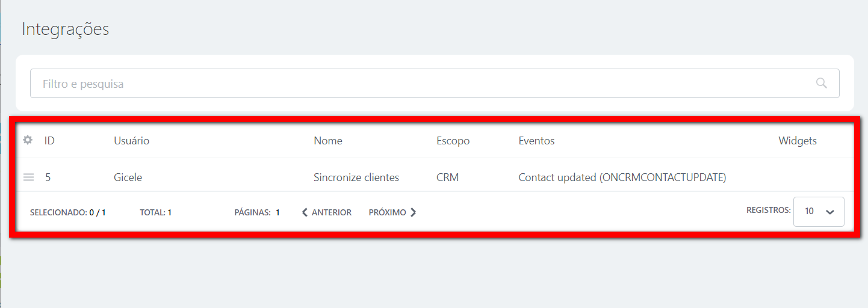Click the CRM scope cell
This screenshot has height=308, width=868.
point(447,177)
